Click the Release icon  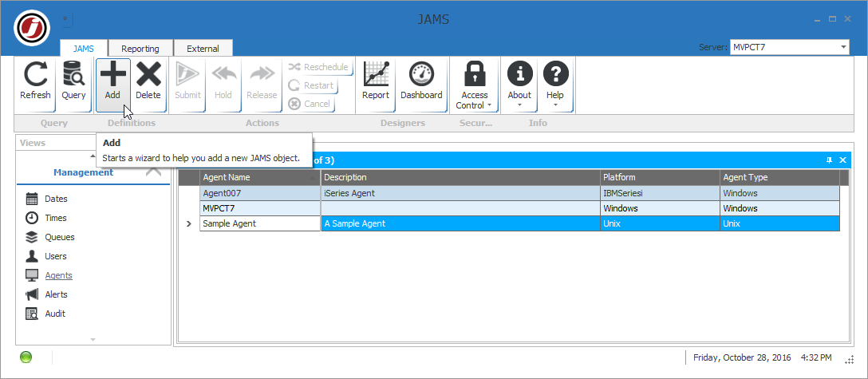262,74
